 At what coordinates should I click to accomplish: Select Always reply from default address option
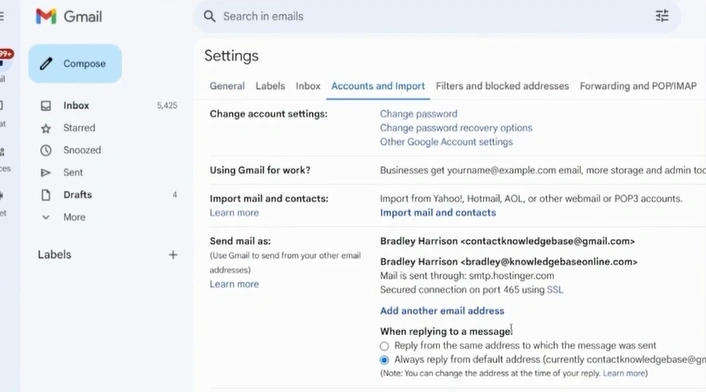384,360
